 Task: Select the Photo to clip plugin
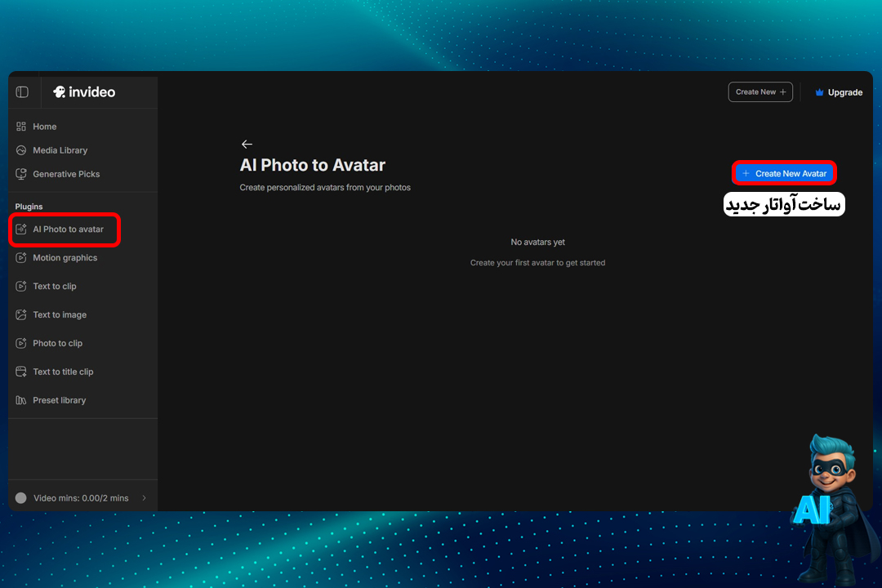coord(57,344)
